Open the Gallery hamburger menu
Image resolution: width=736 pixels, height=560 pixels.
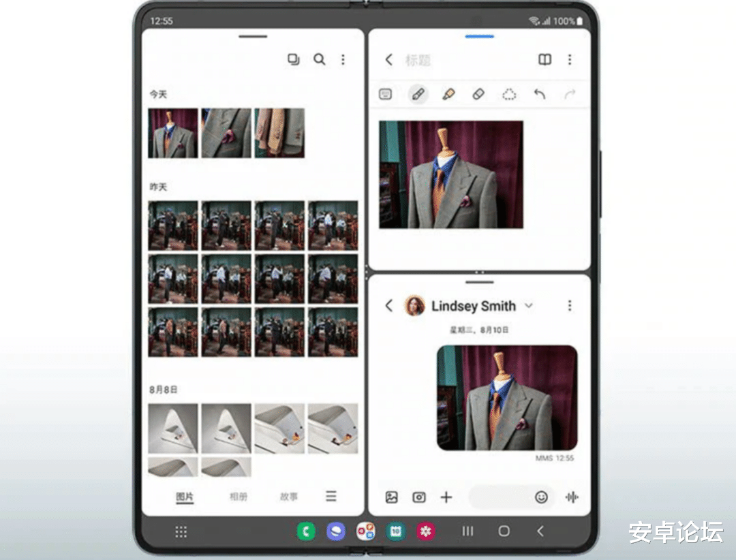coord(331,496)
